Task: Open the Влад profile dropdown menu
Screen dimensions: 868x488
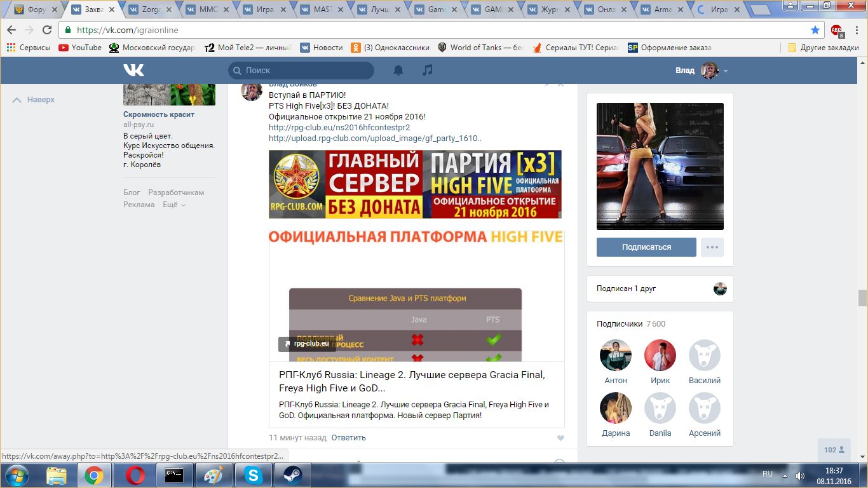Action: [x=702, y=71]
